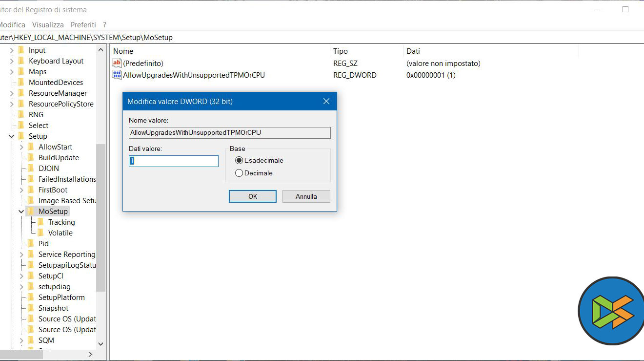Select the ResourcePolicyStore folder icon

coord(21,104)
